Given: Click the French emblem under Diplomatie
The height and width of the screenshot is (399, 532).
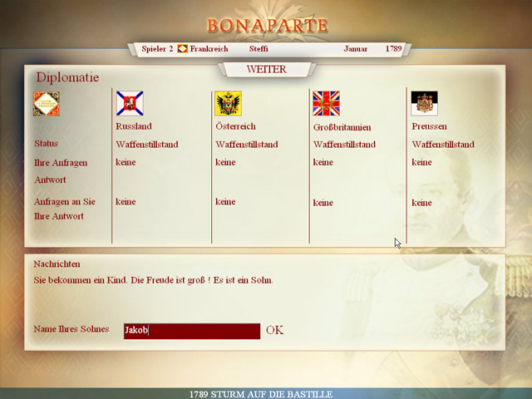Looking at the screenshot, I should click(x=47, y=104).
